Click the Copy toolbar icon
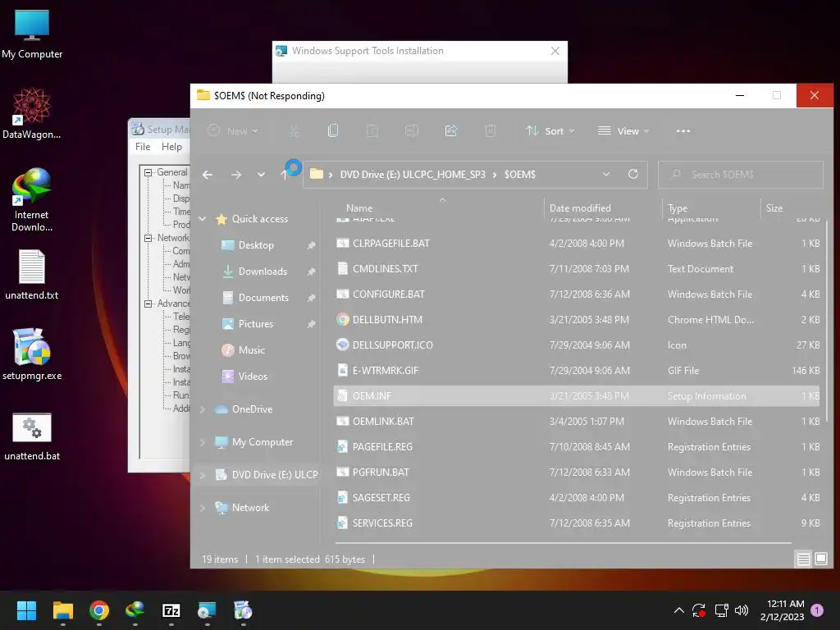840x630 pixels. click(x=333, y=130)
